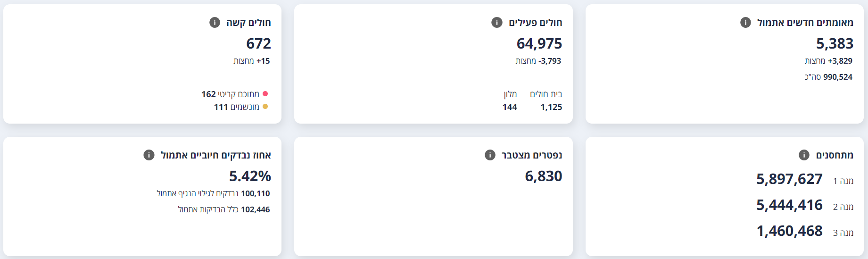The height and width of the screenshot is (259, 868).
Task: Click the 5.42% positive rate value
Action: [250, 176]
